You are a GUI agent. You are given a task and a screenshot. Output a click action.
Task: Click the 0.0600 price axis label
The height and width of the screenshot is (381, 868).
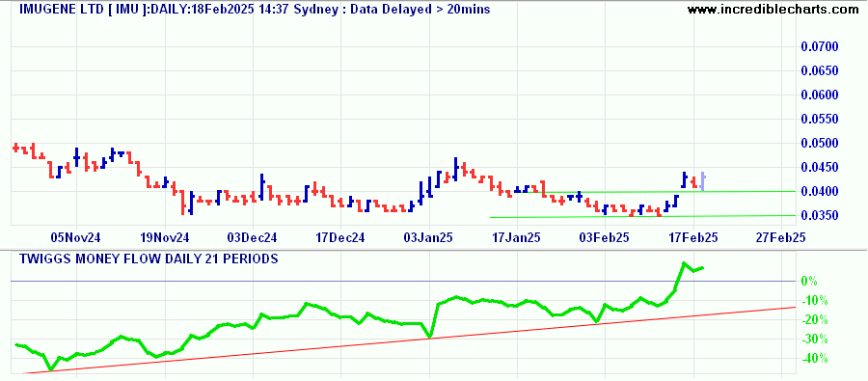pyautogui.click(x=820, y=95)
